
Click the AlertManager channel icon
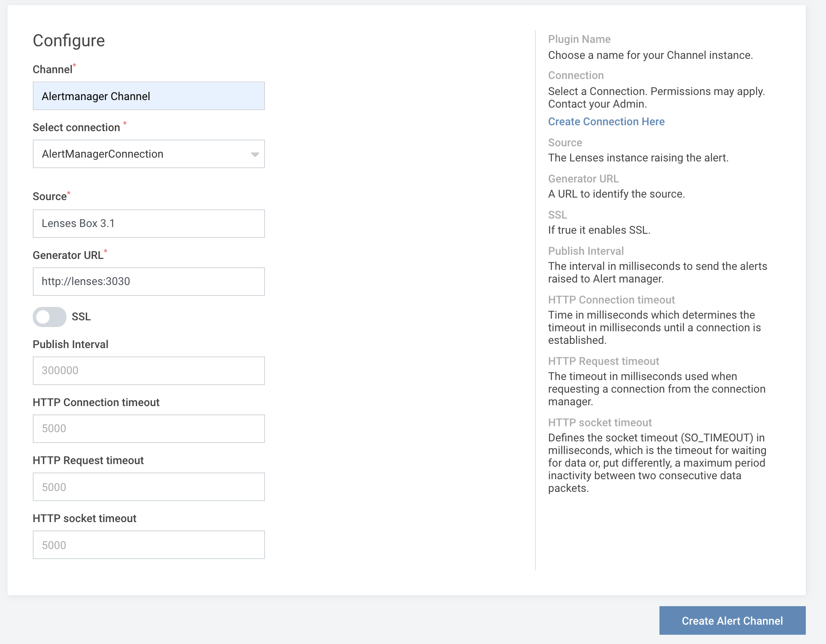coord(149,96)
